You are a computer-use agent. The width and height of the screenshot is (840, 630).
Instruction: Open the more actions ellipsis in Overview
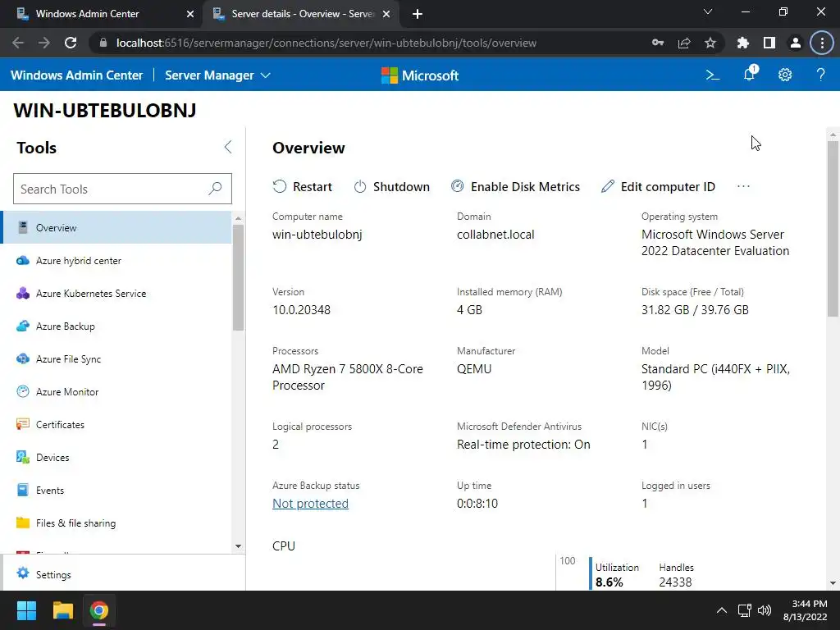pos(743,186)
